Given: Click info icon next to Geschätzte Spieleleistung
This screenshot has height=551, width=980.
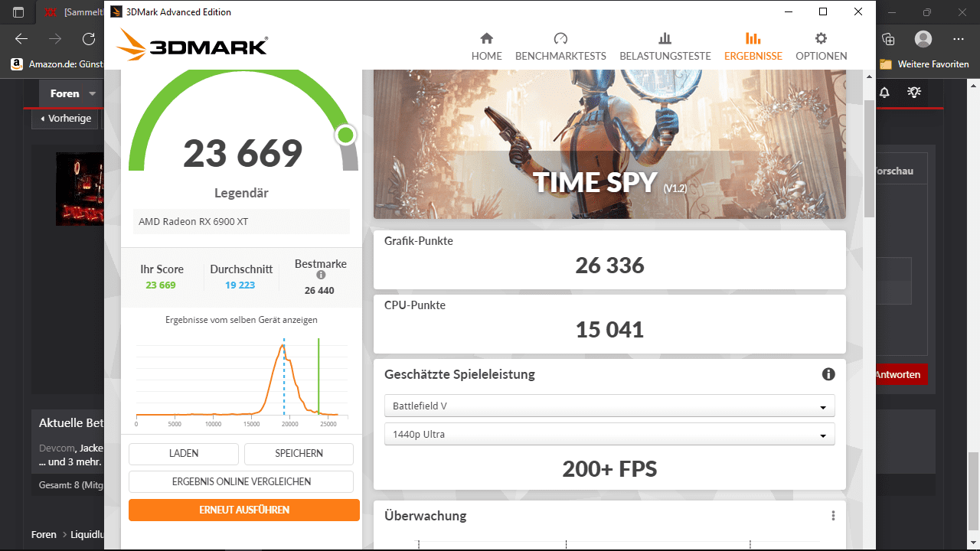Looking at the screenshot, I should [828, 374].
